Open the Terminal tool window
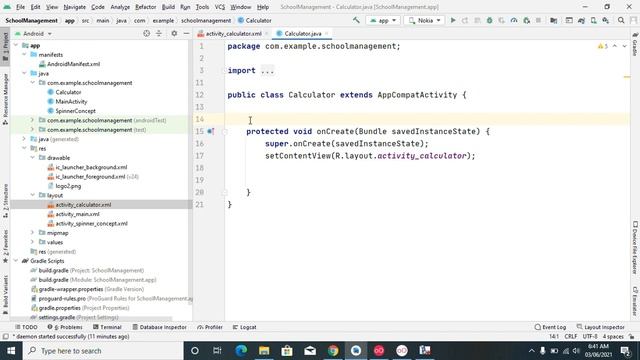 107,327
